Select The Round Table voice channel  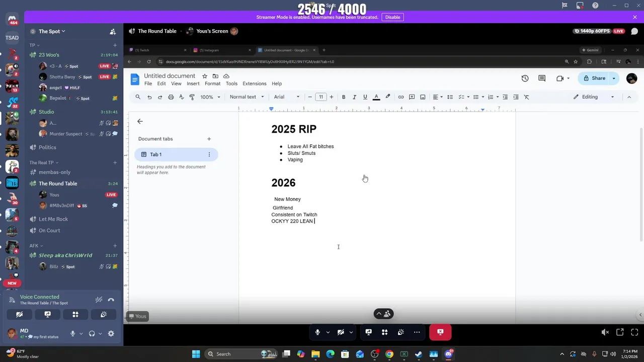coord(73,184)
